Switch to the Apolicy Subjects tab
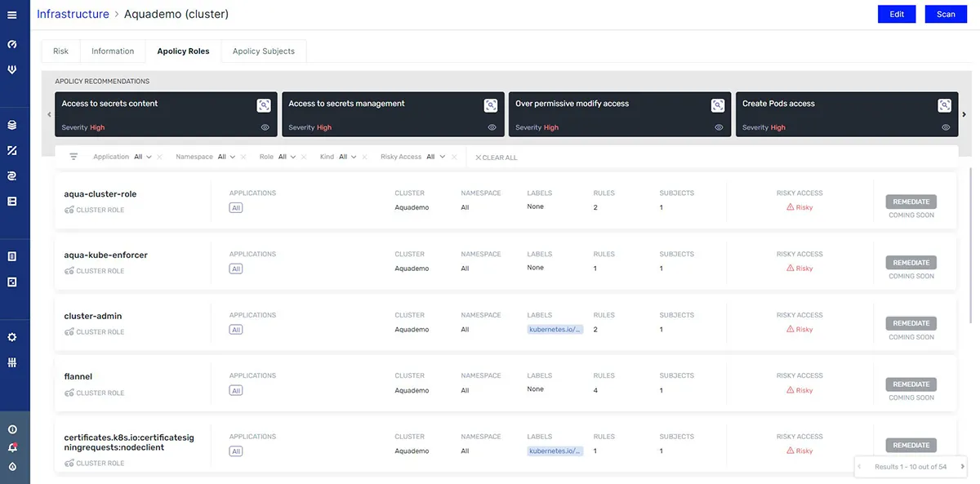This screenshot has height=484, width=980. 264,51
